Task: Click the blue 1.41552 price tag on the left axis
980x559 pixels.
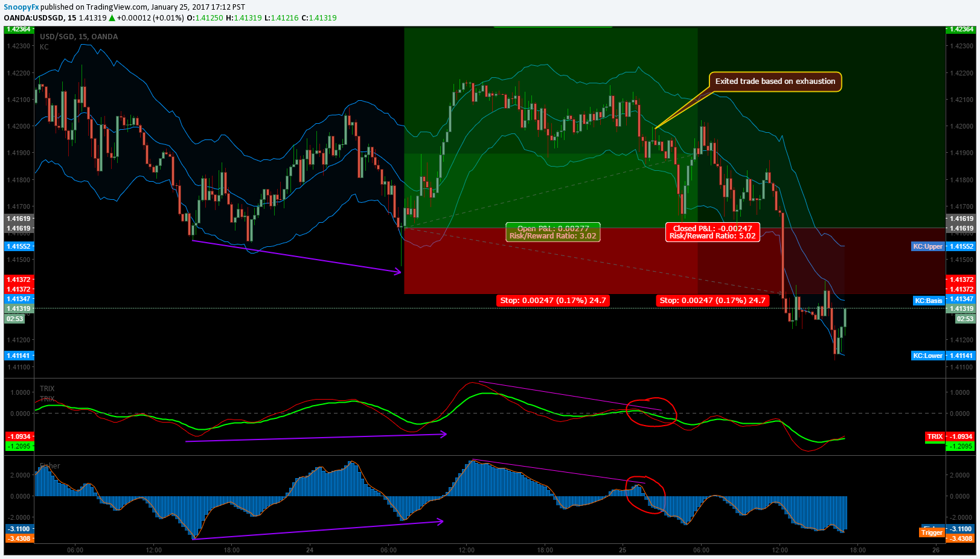Action: [19, 246]
